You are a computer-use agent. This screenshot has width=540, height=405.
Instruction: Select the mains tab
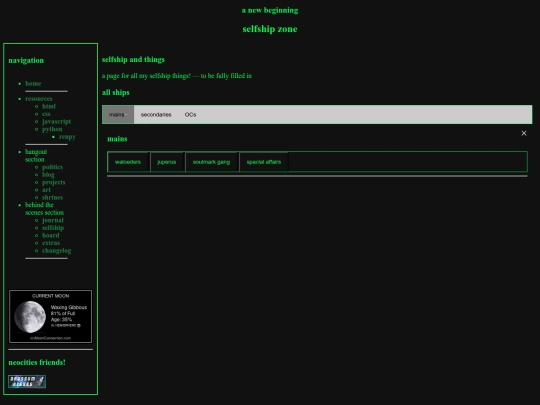pyautogui.click(x=118, y=114)
